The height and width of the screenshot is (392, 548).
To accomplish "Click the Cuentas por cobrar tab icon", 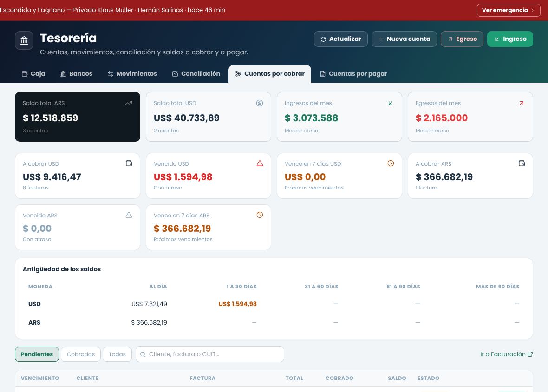I will pyautogui.click(x=238, y=74).
